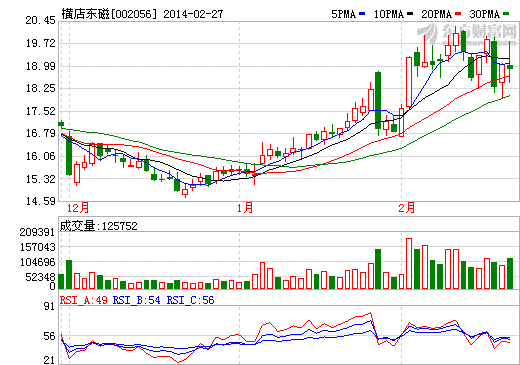Click the 20.45 price axis value
This screenshot has height=365, width=520.
41,20
